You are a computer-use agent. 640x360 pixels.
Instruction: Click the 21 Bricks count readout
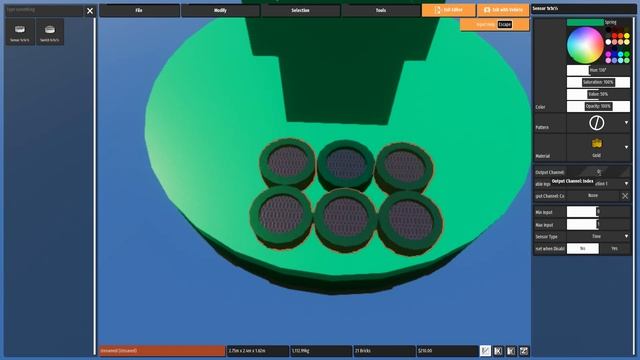point(384,351)
